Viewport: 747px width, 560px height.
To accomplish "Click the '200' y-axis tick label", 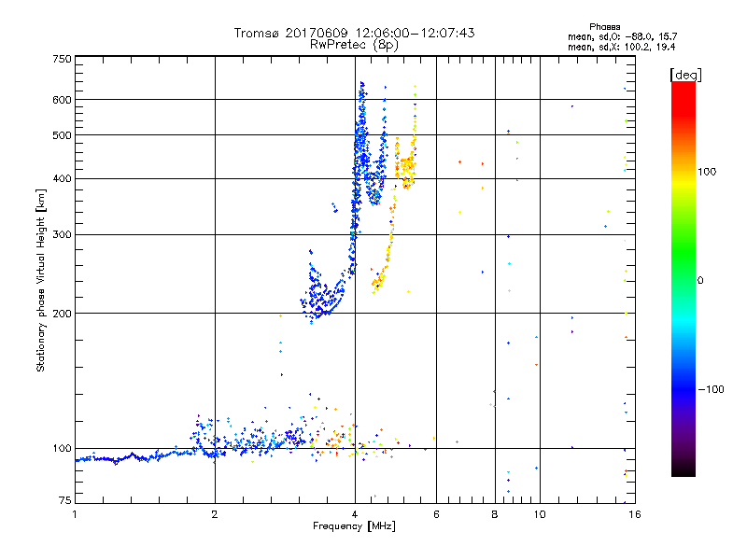I will (x=62, y=314).
